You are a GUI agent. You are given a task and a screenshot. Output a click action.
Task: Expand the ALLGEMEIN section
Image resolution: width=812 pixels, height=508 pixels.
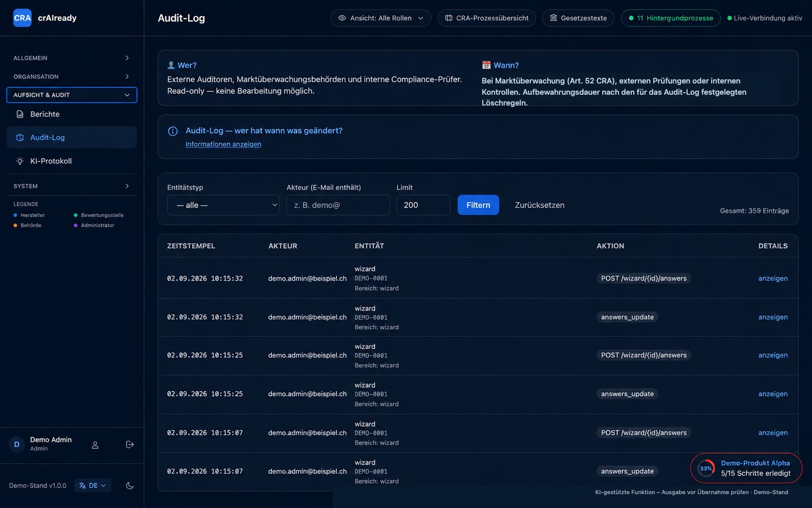click(x=72, y=58)
